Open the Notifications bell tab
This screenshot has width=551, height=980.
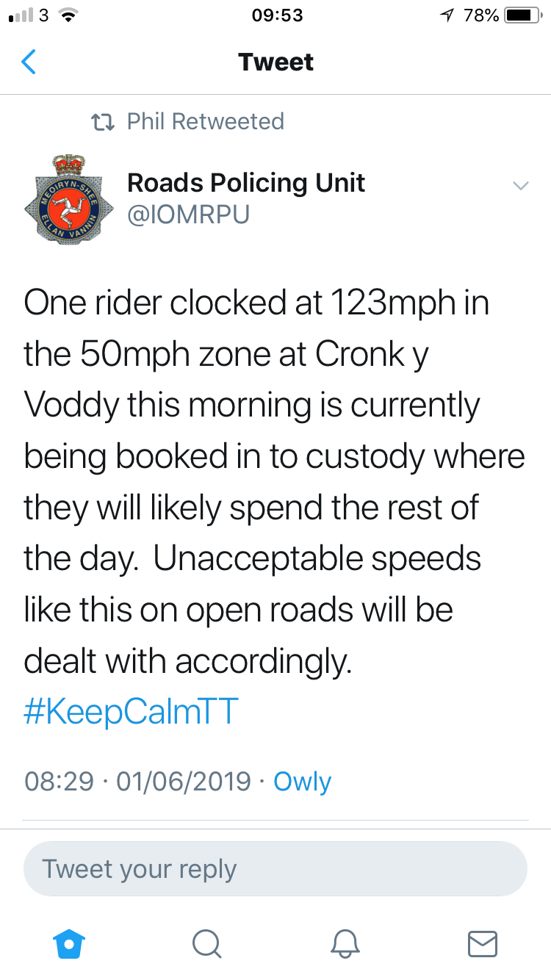tap(345, 943)
